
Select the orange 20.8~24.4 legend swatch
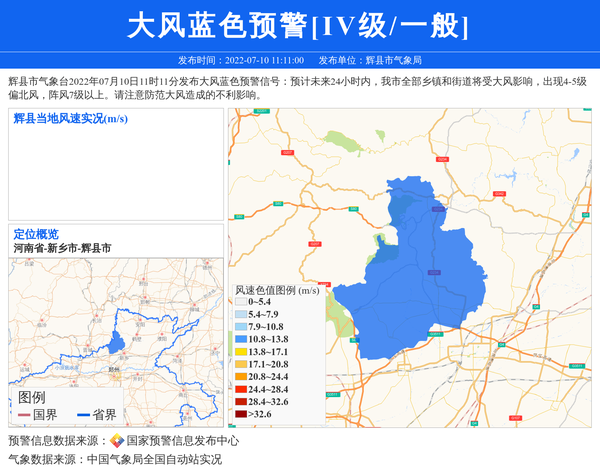[x=240, y=377]
